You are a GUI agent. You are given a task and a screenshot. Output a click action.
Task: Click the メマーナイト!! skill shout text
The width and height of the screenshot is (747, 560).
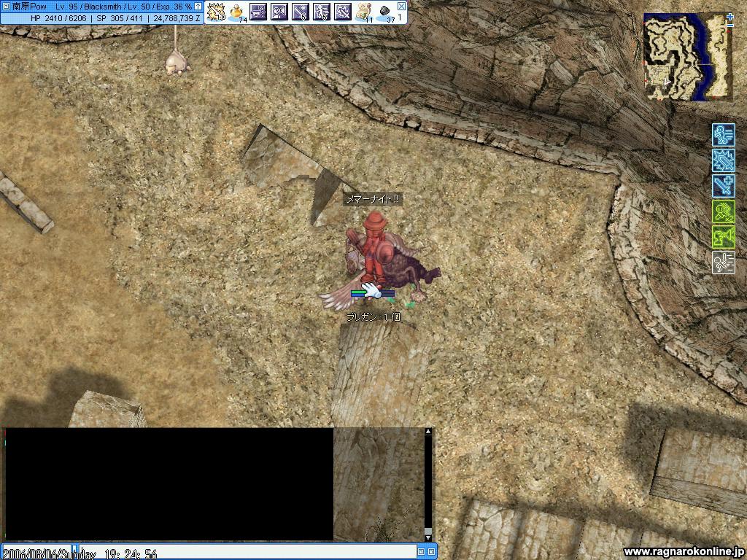pyautogui.click(x=373, y=199)
